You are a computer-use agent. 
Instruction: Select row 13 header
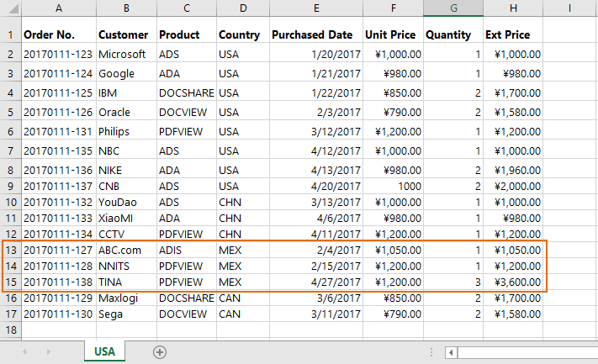[x=11, y=250]
